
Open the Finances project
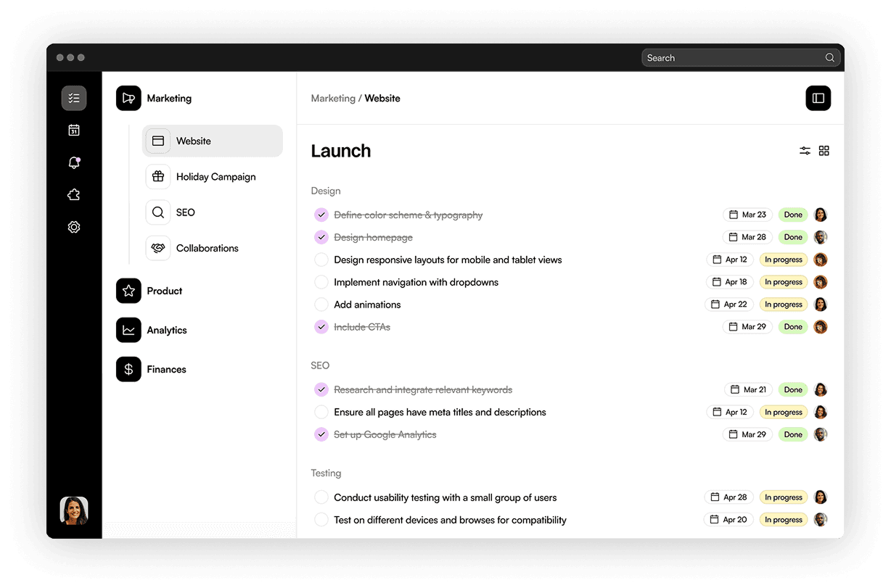(167, 369)
